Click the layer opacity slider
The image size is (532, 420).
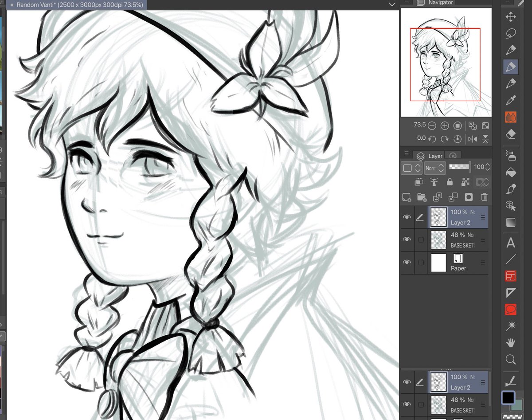click(x=459, y=167)
